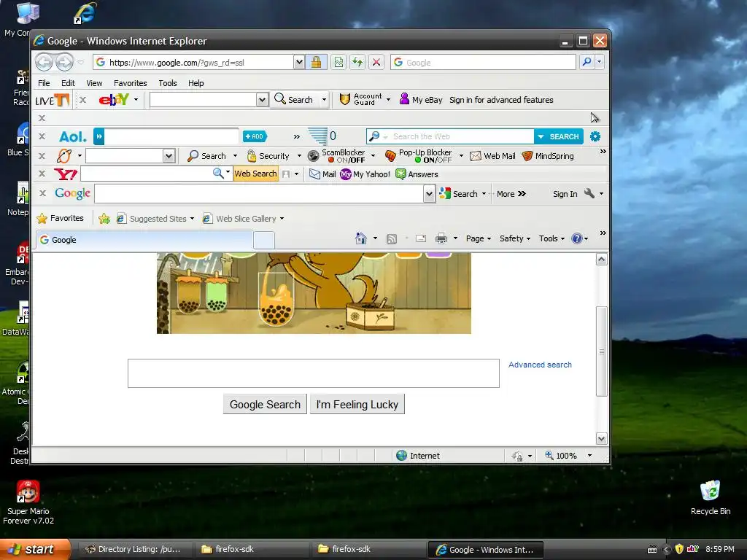Viewport: 747px width, 560px height.
Task: Click the Back navigation button
Action: point(44,62)
